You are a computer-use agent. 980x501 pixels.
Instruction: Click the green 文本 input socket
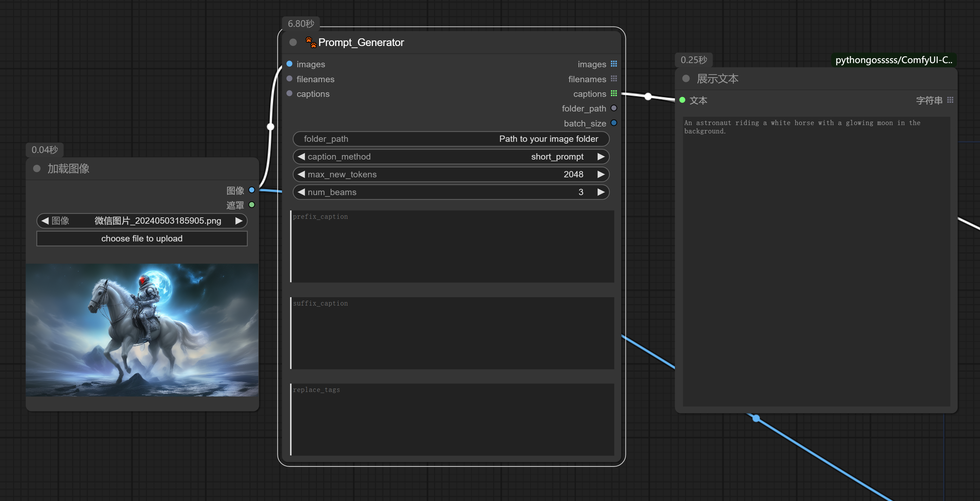point(682,100)
